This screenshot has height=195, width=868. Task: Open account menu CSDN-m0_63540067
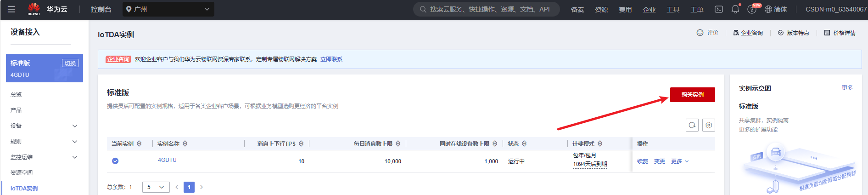coord(836,9)
